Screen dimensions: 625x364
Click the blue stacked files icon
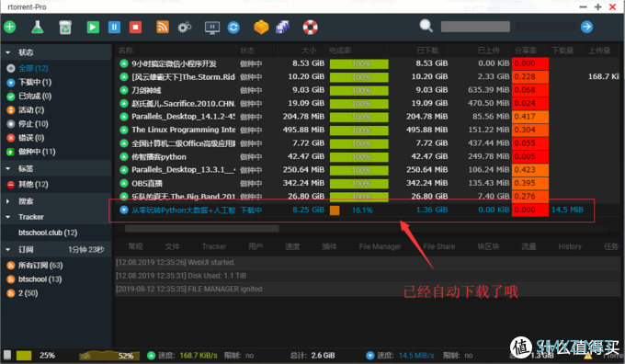click(282, 27)
